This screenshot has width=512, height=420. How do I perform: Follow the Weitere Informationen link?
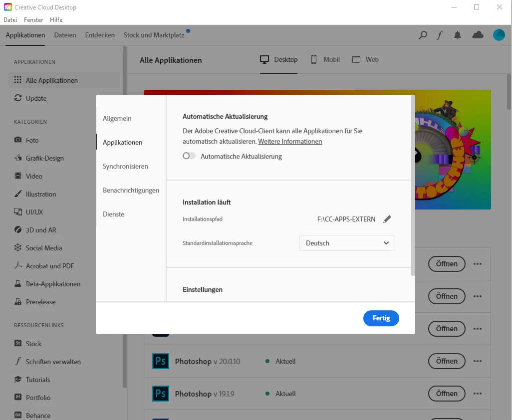tap(290, 141)
